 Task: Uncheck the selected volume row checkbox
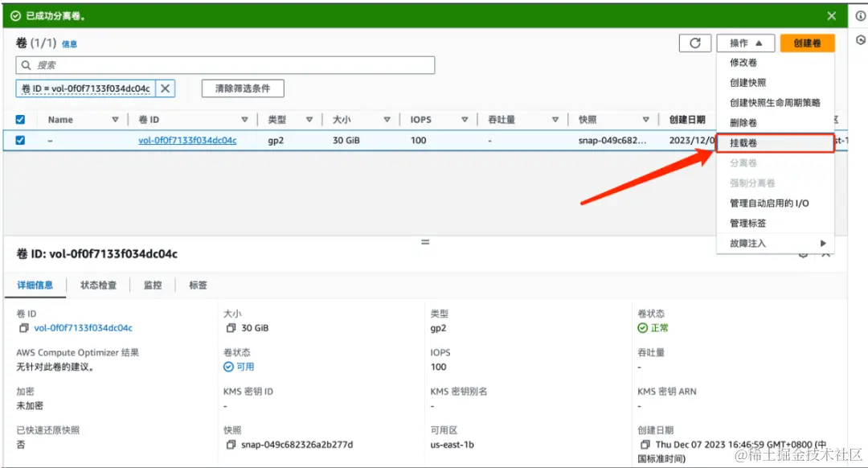tap(20, 140)
